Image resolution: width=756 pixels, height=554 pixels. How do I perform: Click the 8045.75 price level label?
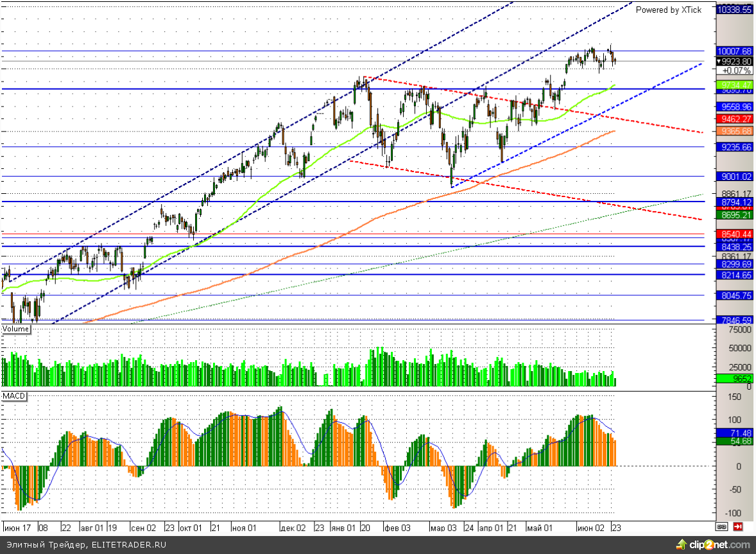[x=734, y=295]
